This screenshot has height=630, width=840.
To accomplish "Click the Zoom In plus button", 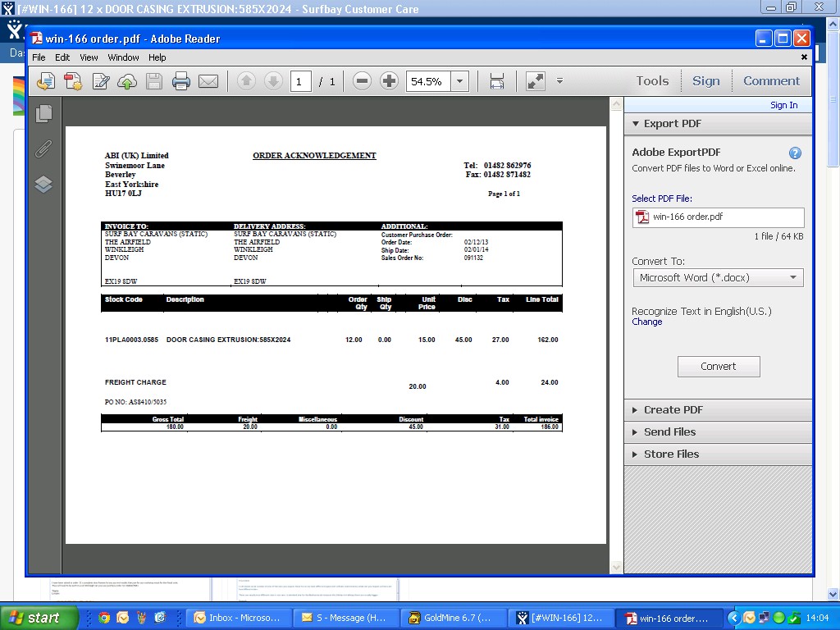I will (390, 81).
